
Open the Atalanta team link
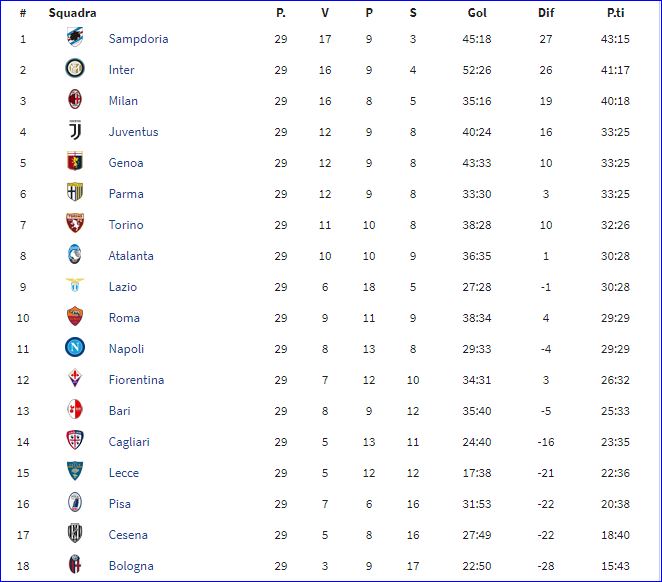[131, 256]
